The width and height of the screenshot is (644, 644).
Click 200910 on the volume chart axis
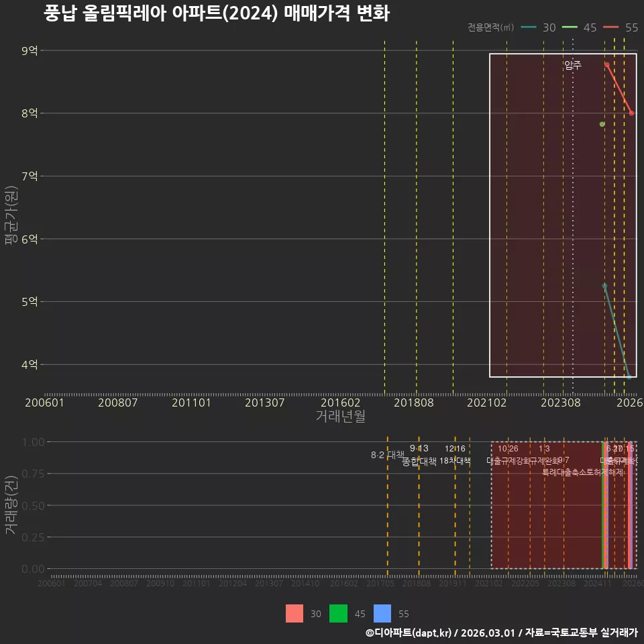tap(160, 583)
